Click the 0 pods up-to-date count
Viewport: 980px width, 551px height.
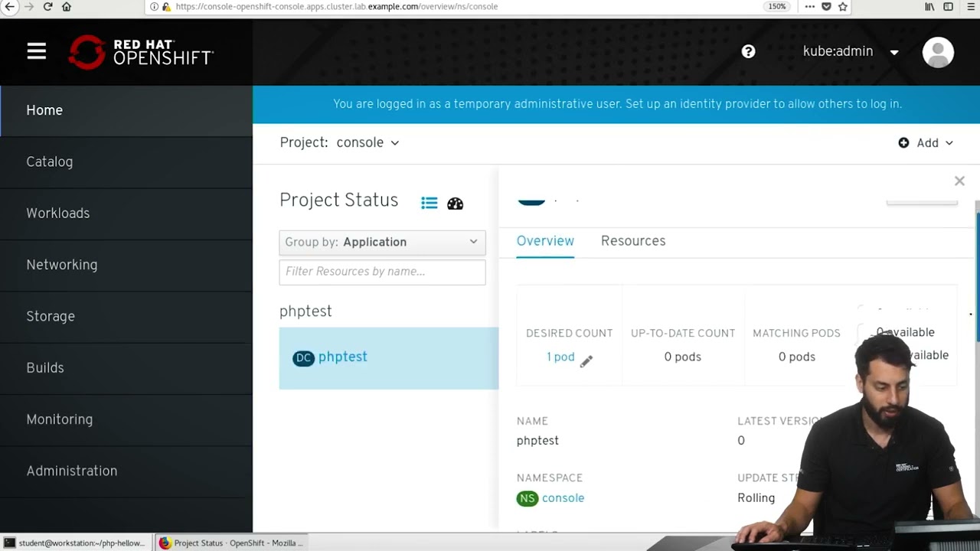coord(682,357)
